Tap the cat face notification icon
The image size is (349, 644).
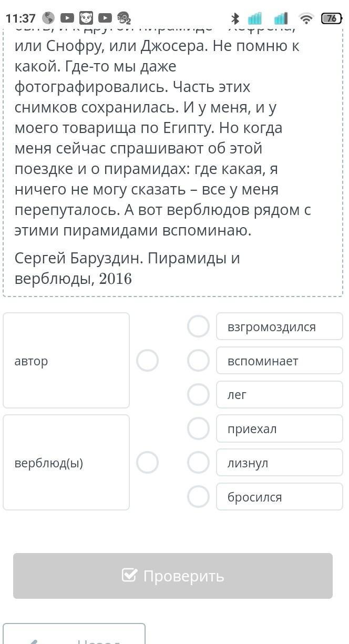[86, 18]
